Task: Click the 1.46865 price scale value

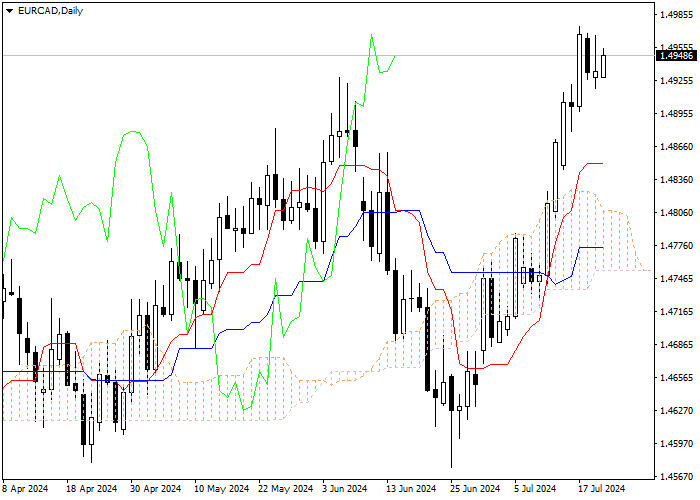Action: pyautogui.click(x=676, y=345)
